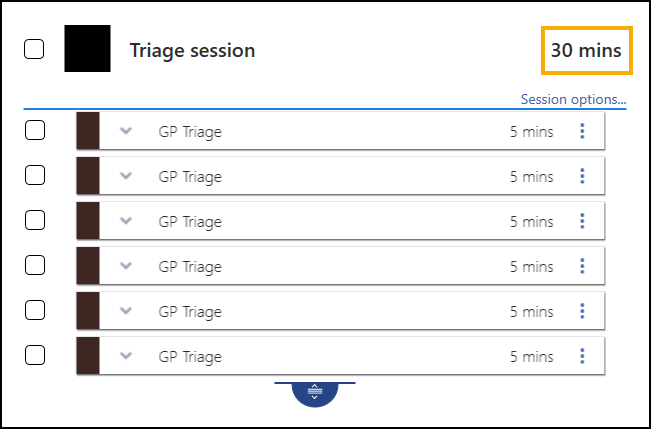Click the 30 mins session duration
The height and width of the screenshot is (429, 651).
pyautogui.click(x=586, y=50)
